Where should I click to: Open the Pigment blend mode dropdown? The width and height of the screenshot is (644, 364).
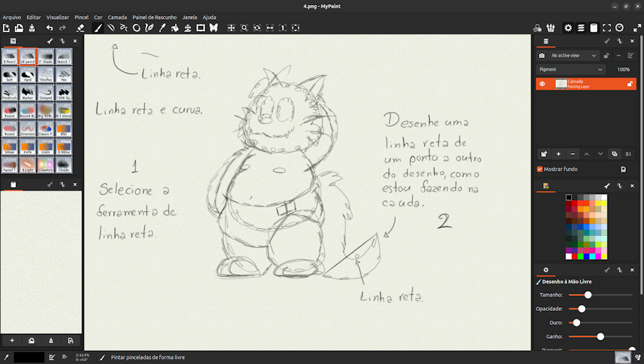coord(570,70)
